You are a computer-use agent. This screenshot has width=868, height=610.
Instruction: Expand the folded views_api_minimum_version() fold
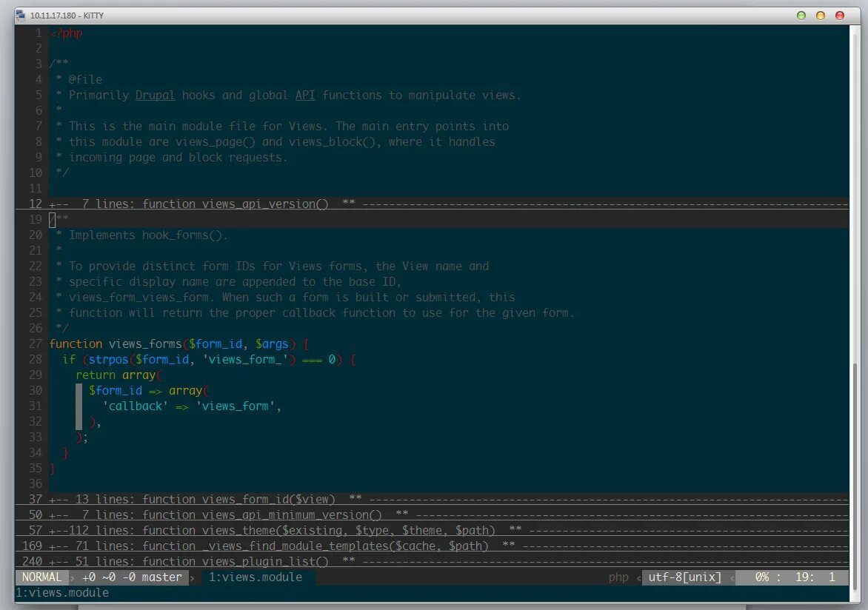[x=432, y=515]
